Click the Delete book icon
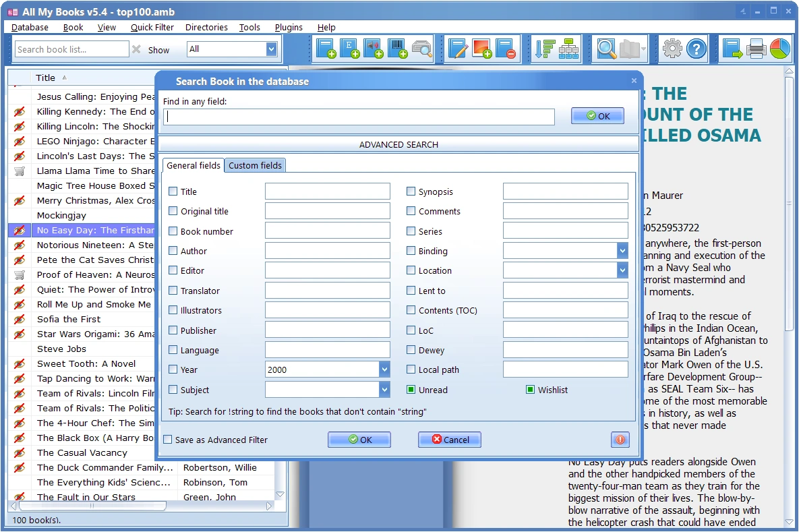 point(506,49)
